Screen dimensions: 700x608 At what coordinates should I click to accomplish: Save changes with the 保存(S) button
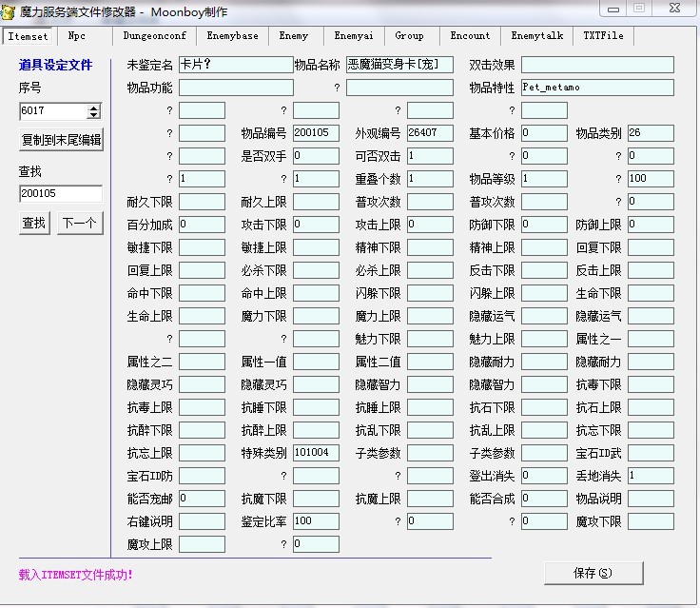coord(593,573)
